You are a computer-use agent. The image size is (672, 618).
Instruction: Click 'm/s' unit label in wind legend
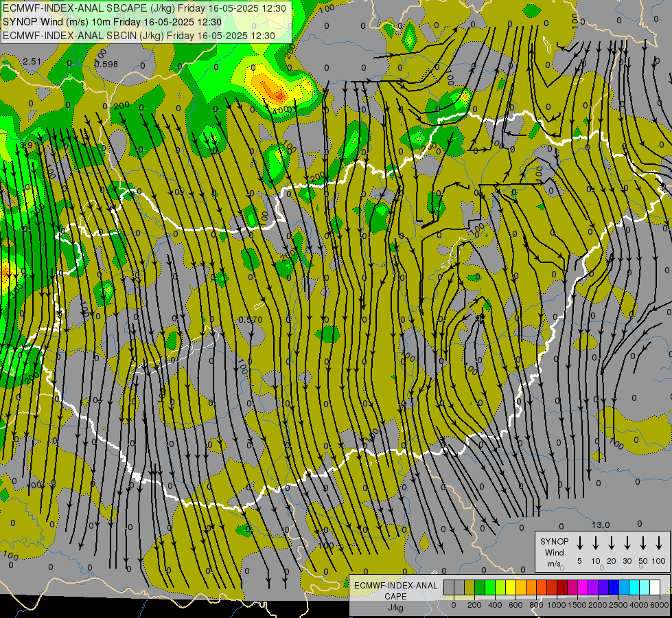(554, 564)
